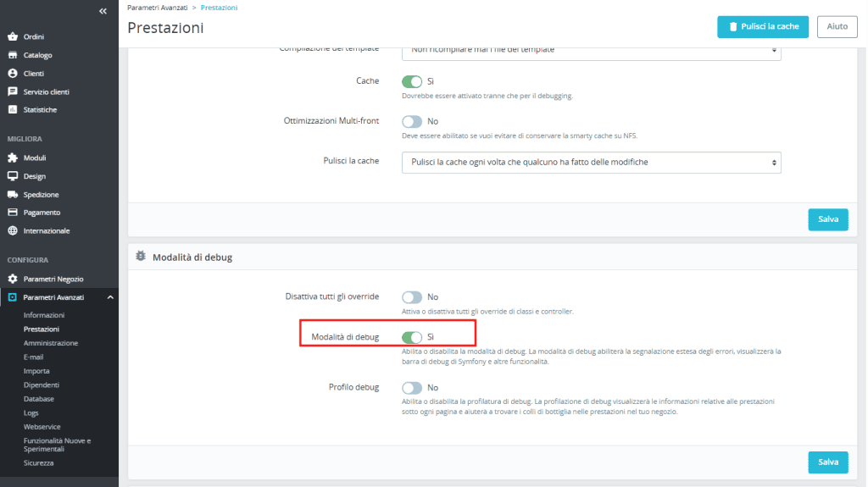Open the Pulisci la cache dropdown

591,163
